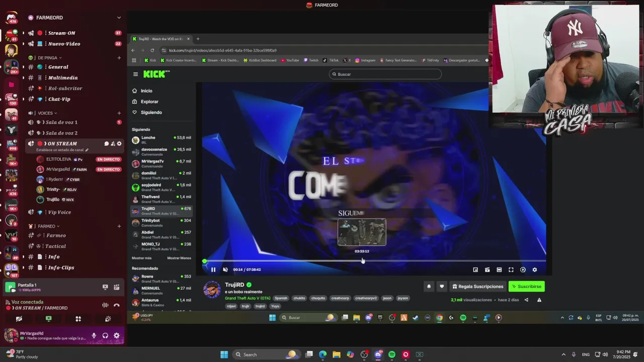
Task: Toggle TrujiRD notification bell
Action: click(x=429, y=287)
